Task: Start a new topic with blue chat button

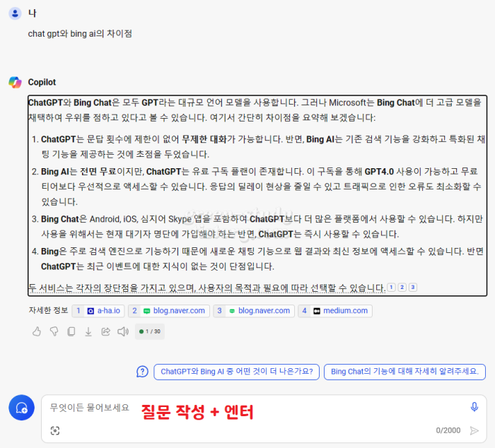Action: (x=21, y=407)
